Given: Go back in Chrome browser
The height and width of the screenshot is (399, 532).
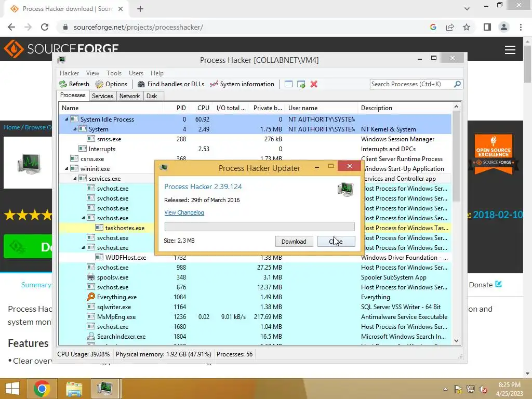Looking at the screenshot, I should pos(11,27).
